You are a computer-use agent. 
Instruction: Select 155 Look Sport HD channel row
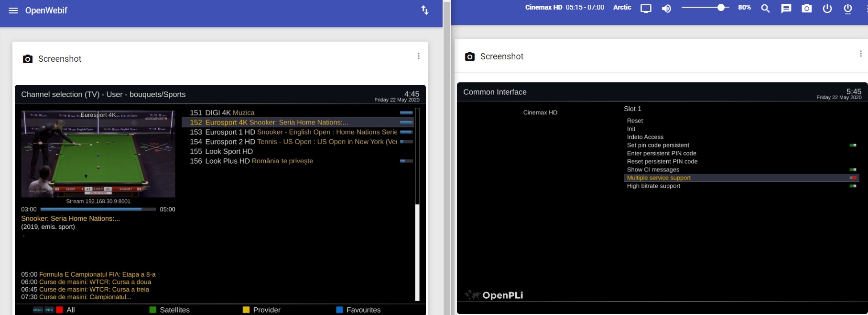pos(297,151)
